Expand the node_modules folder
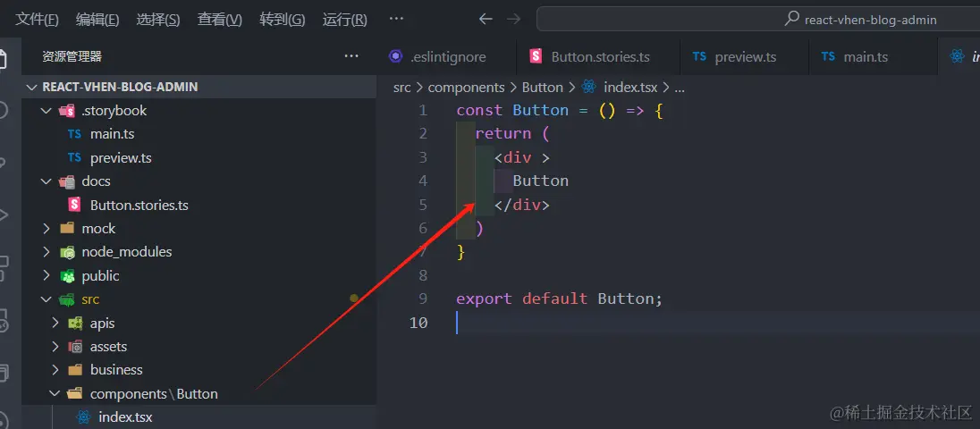The height and width of the screenshot is (429, 980). coord(199,252)
